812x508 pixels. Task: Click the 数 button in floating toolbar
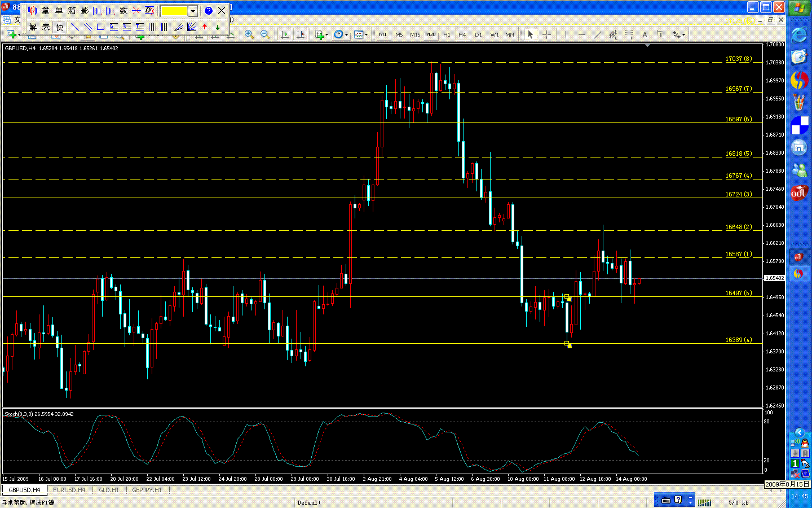(123, 11)
